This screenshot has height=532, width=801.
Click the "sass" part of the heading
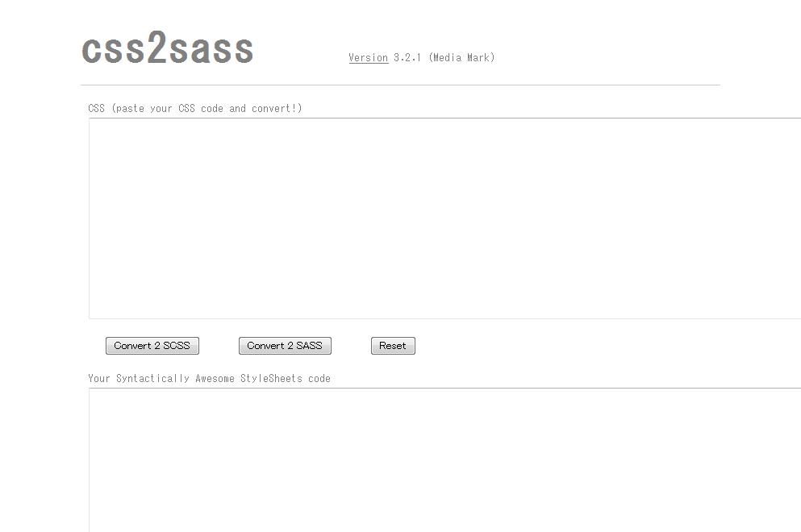coord(211,50)
